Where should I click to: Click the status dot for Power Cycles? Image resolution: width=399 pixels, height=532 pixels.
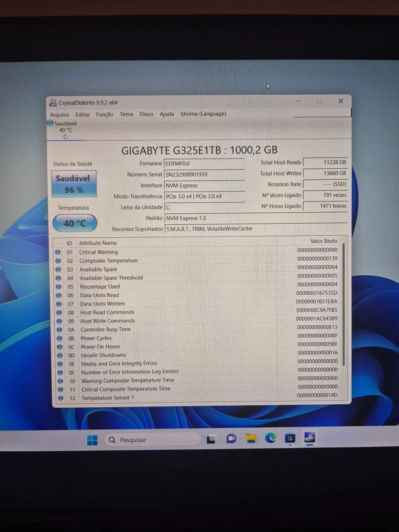point(59,338)
